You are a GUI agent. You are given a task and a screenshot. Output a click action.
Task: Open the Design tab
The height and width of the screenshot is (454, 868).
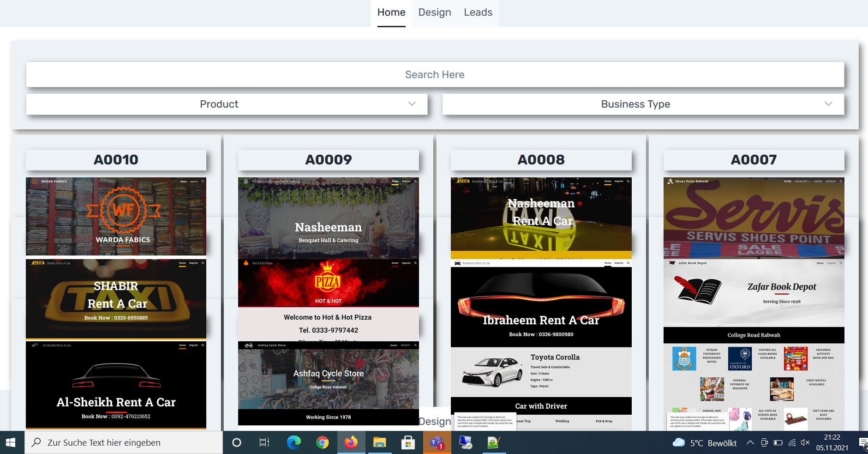(x=435, y=12)
